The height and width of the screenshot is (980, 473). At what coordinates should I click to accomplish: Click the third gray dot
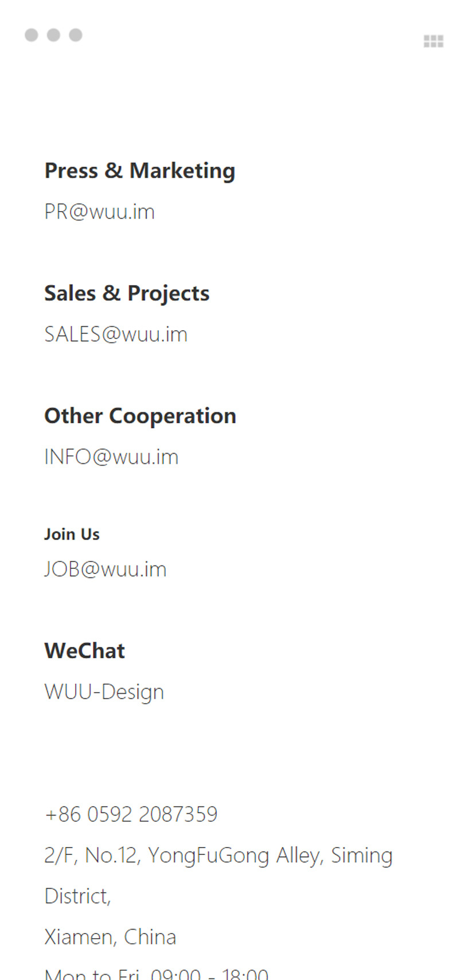click(76, 35)
